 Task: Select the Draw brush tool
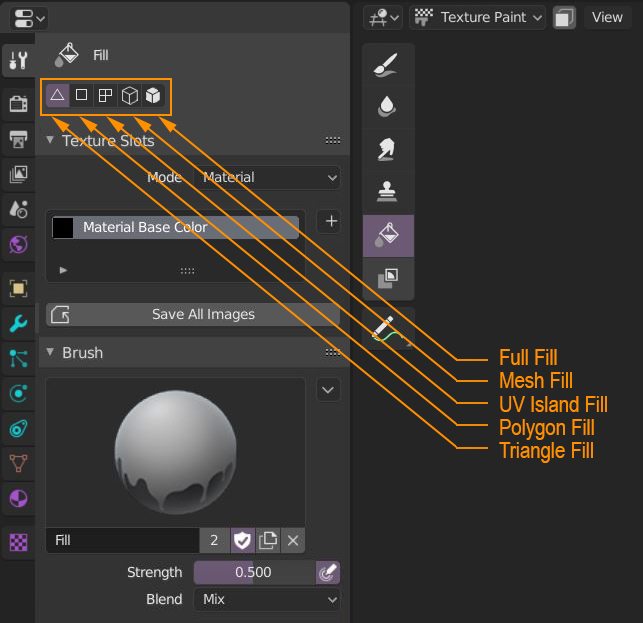pos(388,64)
